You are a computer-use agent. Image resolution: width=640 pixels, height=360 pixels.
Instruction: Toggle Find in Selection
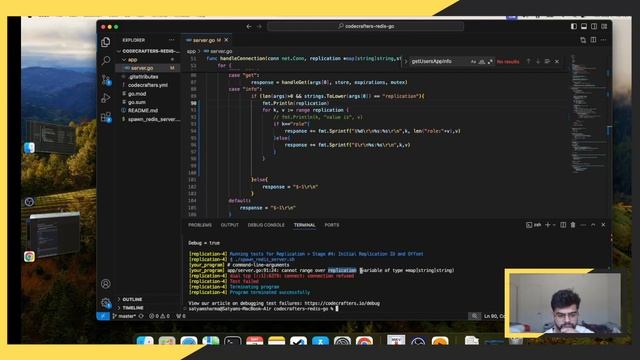coord(547,61)
